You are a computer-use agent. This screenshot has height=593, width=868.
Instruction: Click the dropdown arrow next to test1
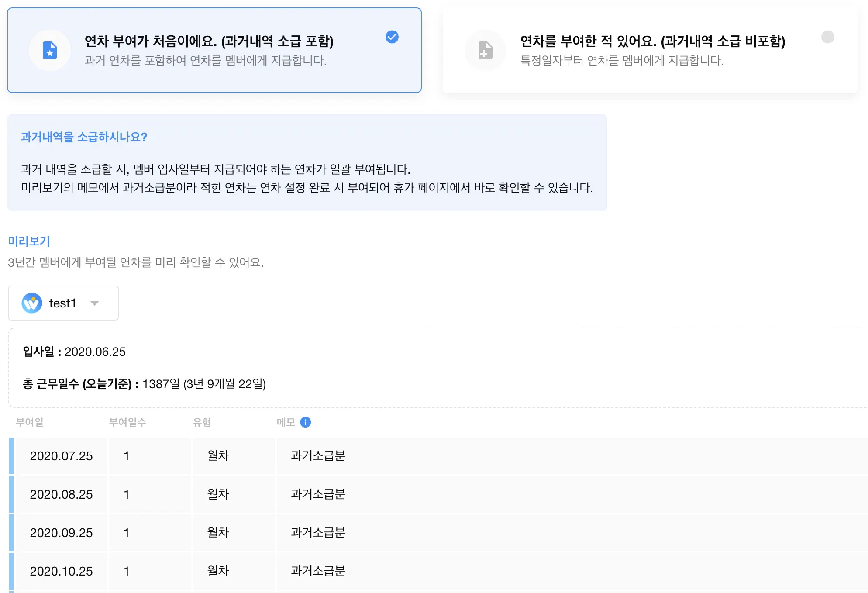coord(95,303)
